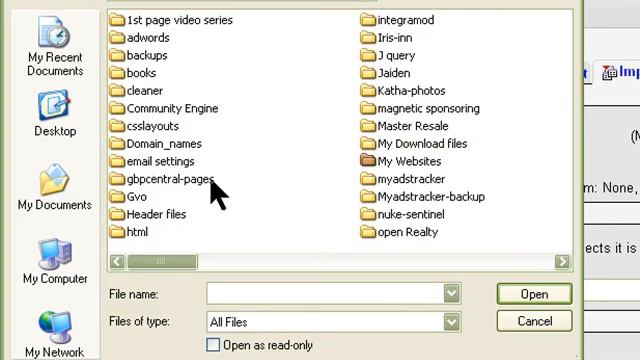Screen dimensions: 640x360
Task: Click the Open button
Action: click(x=534, y=294)
